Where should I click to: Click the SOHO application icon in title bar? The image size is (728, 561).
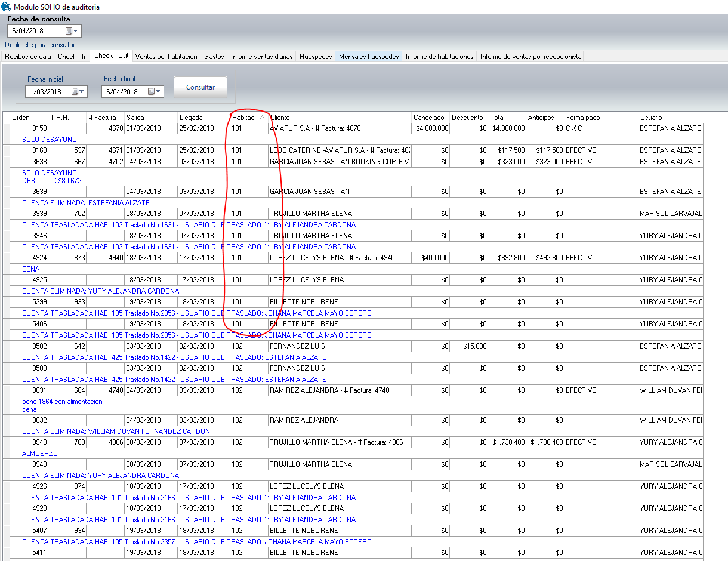click(x=6, y=7)
